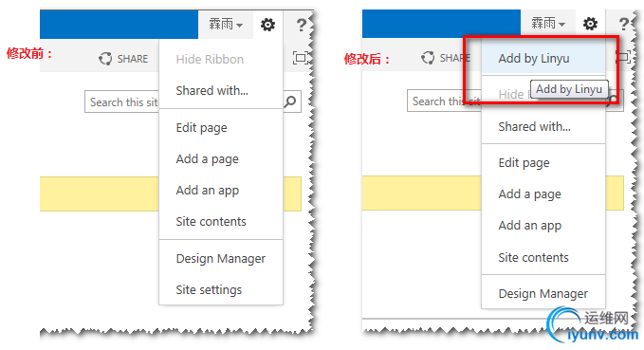Click the Search this site box on left
The image size is (644, 350).
pos(122,101)
